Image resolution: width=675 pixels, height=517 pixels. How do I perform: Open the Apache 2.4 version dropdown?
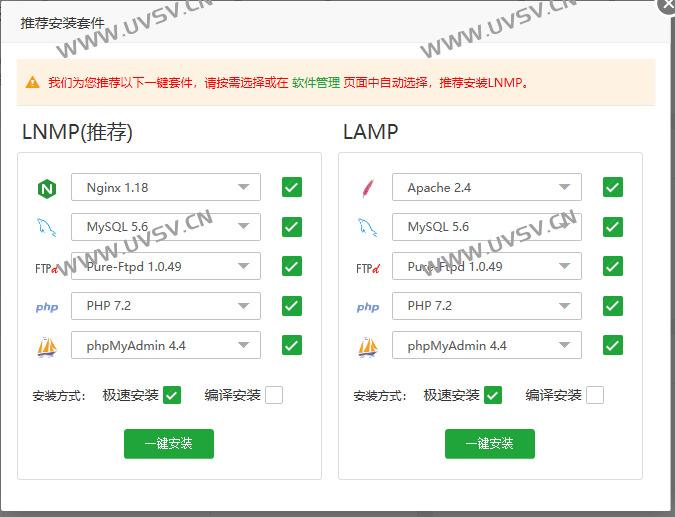487,187
